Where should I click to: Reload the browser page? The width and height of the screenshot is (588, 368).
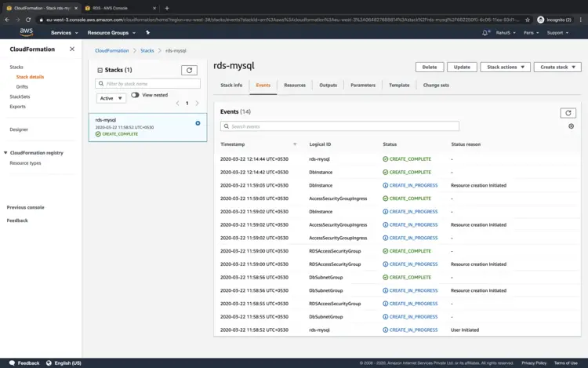point(28,20)
